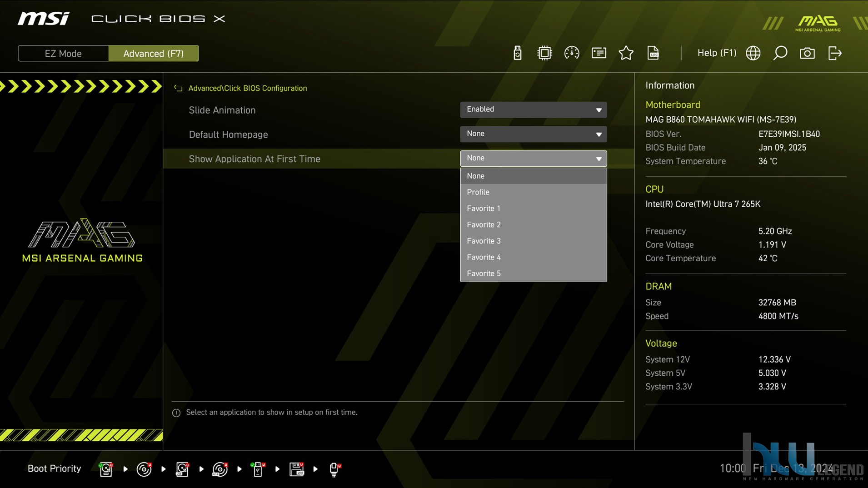Click the Advanced\Click BIOS Configuration breadcrumb
This screenshot has height=488, width=868.
point(248,88)
